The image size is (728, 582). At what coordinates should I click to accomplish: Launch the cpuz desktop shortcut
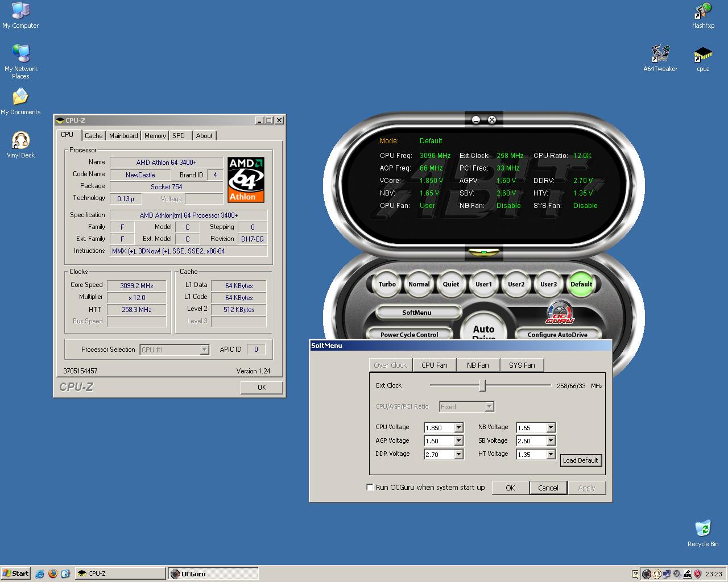pyautogui.click(x=703, y=59)
